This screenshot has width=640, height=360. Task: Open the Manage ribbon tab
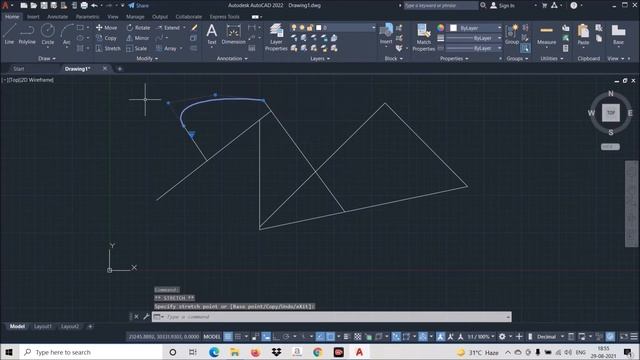(x=135, y=17)
